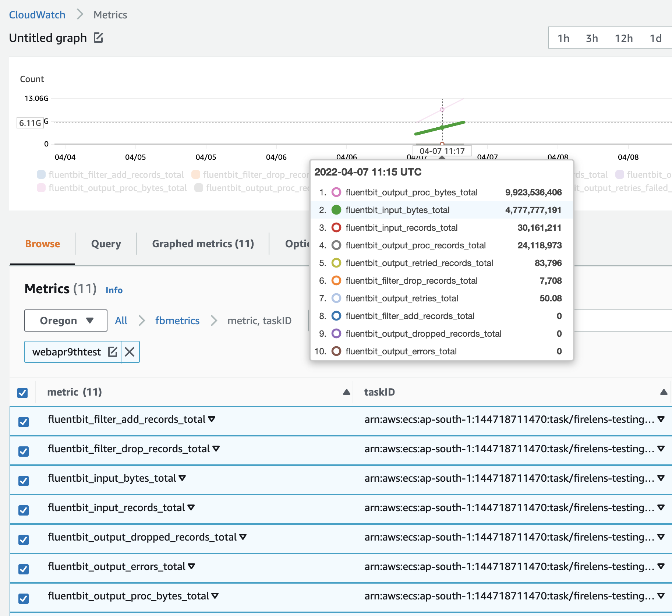This screenshot has height=616, width=672.
Task: Open the Options tab
Action: (x=297, y=244)
